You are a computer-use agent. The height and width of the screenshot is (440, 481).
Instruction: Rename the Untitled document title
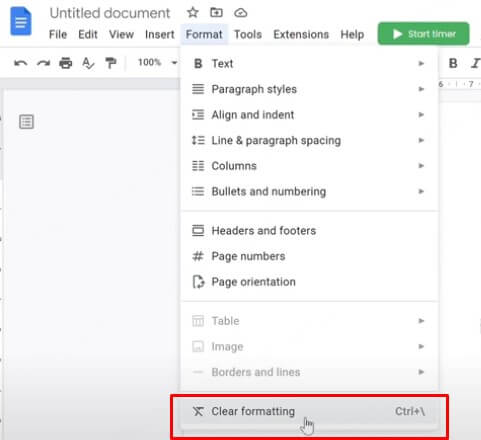coord(110,13)
